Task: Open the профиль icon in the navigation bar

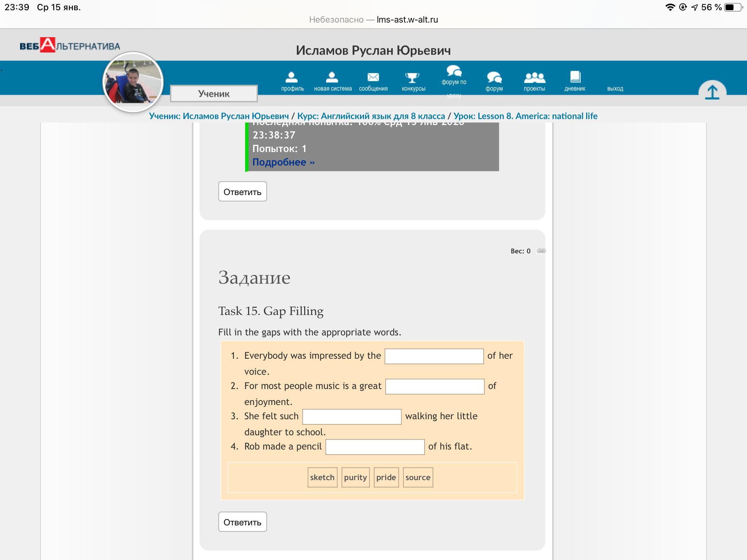Action: (292, 77)
